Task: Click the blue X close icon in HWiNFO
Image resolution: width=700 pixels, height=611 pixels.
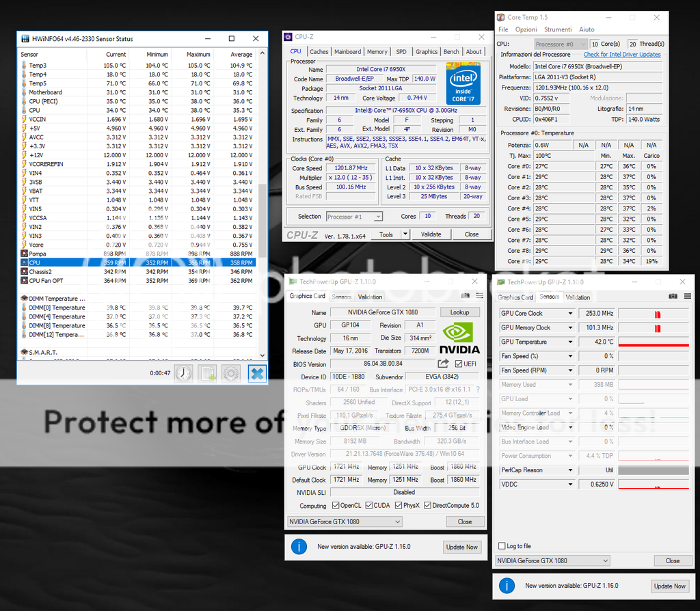Action: point(256,373)
